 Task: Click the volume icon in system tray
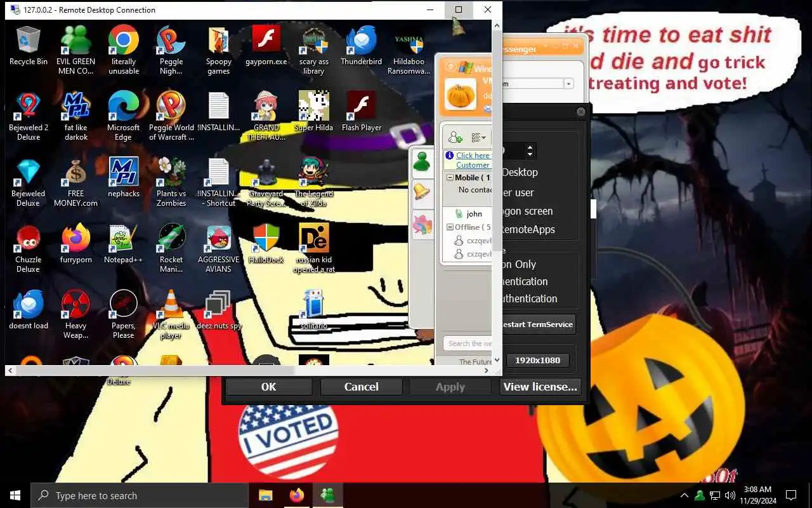click(730, 495)
